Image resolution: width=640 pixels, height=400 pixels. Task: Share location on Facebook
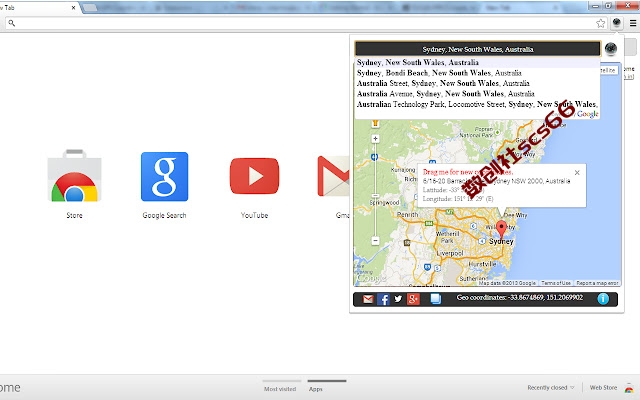click(x=383, y=299)
